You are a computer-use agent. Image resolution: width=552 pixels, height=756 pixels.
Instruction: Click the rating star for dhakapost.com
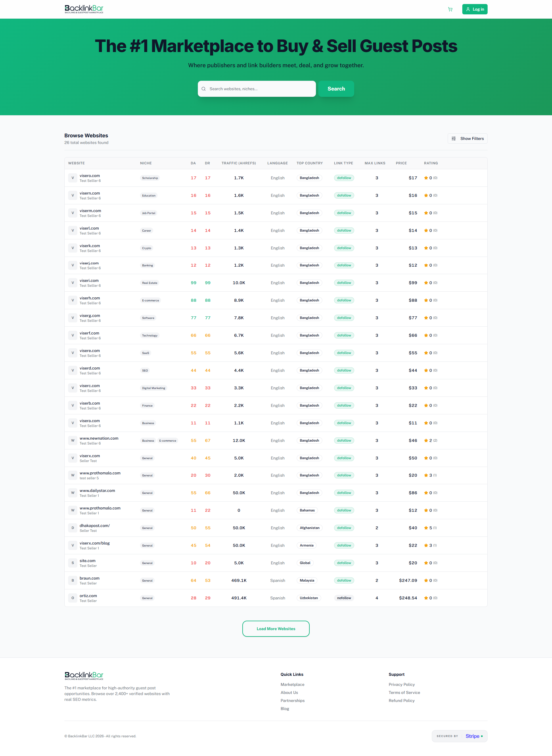coord(426,528)
